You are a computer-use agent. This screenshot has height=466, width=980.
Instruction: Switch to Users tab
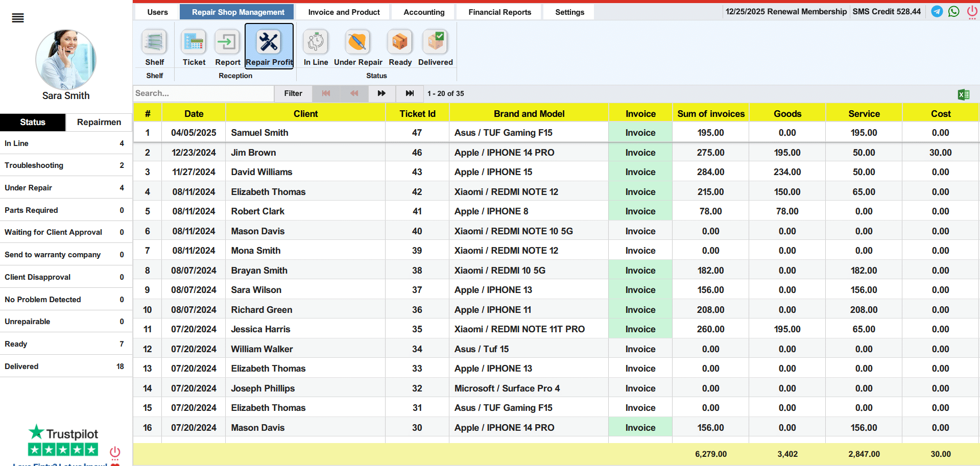[x=157, y=12]
